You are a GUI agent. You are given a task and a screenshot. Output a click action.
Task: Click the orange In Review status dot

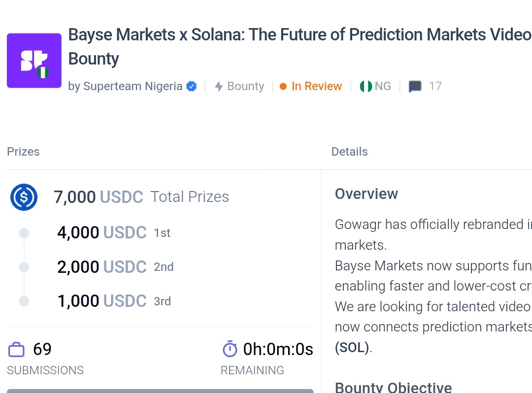click(283, 87)
